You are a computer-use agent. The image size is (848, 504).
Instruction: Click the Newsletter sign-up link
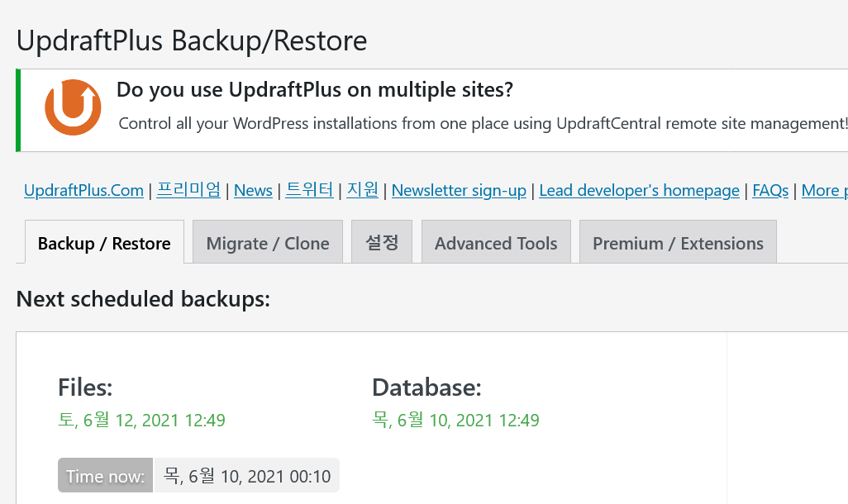(459, 190)
